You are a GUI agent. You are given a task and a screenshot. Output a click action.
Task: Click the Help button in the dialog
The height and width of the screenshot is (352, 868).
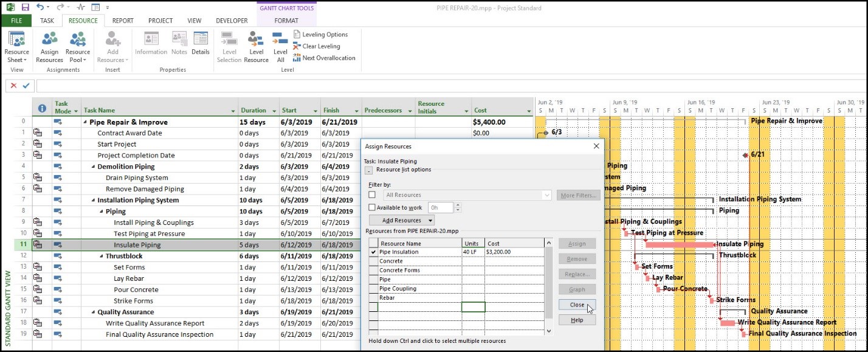click(x=577, y=320)
